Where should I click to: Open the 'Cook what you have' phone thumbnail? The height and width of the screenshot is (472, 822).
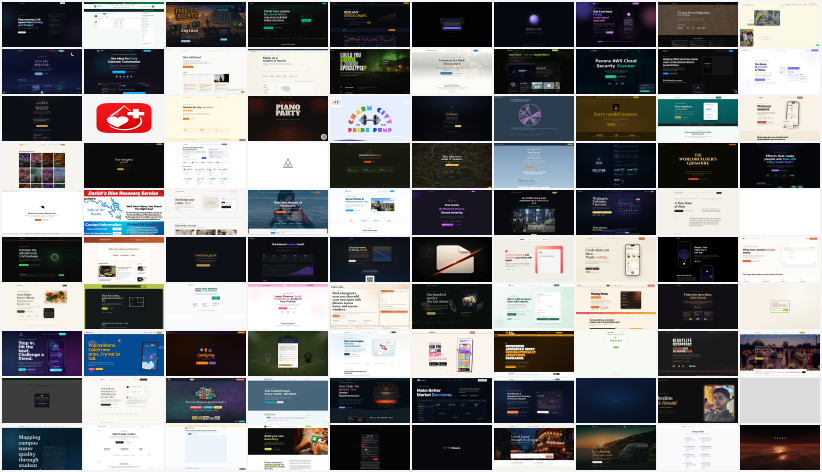(616, 259)
